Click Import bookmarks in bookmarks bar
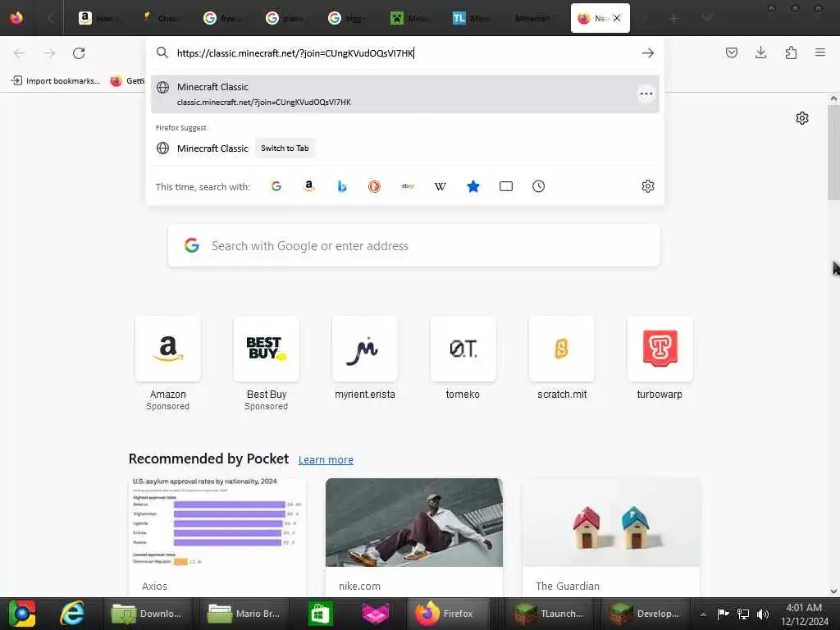Image resolution: width=840 pixels, height=630 pixels. click(56, 81)
